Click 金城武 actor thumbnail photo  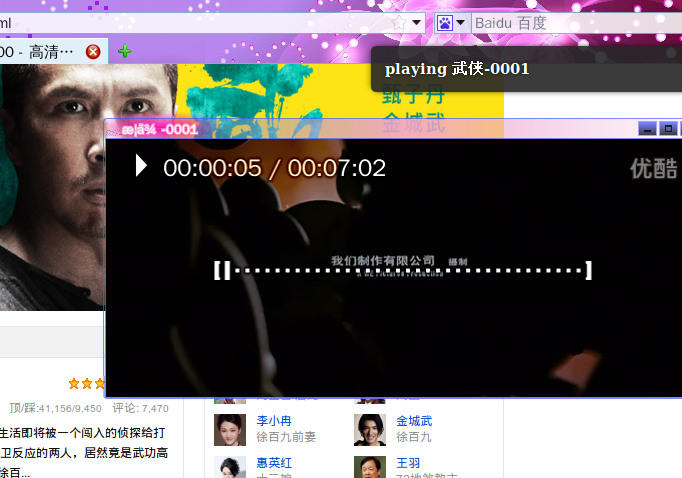pyautogui.click(x=370, y=430)
